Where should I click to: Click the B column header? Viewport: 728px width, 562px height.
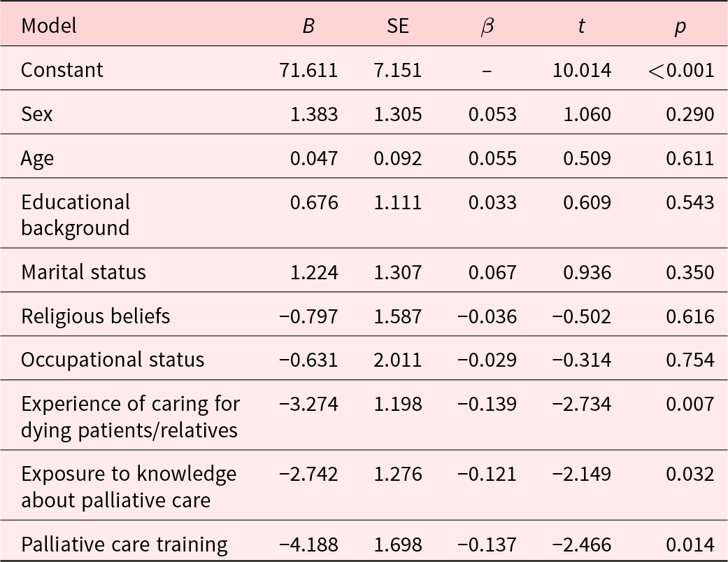308,26
